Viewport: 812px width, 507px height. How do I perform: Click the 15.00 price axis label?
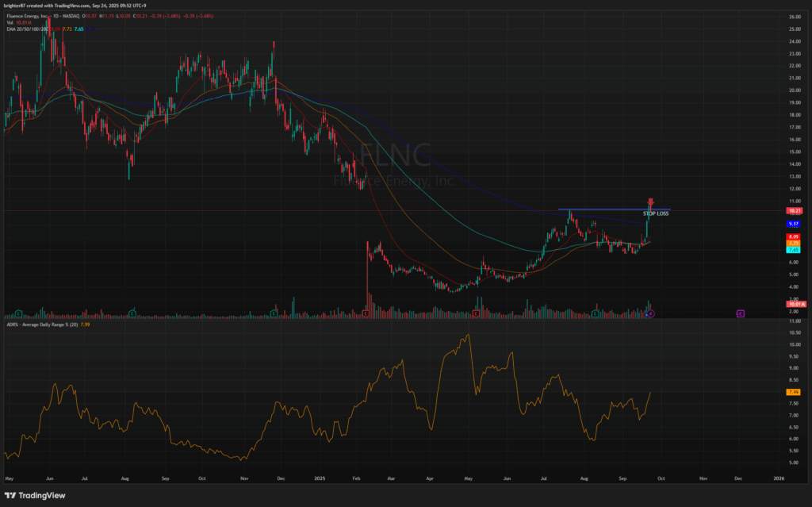795,152
